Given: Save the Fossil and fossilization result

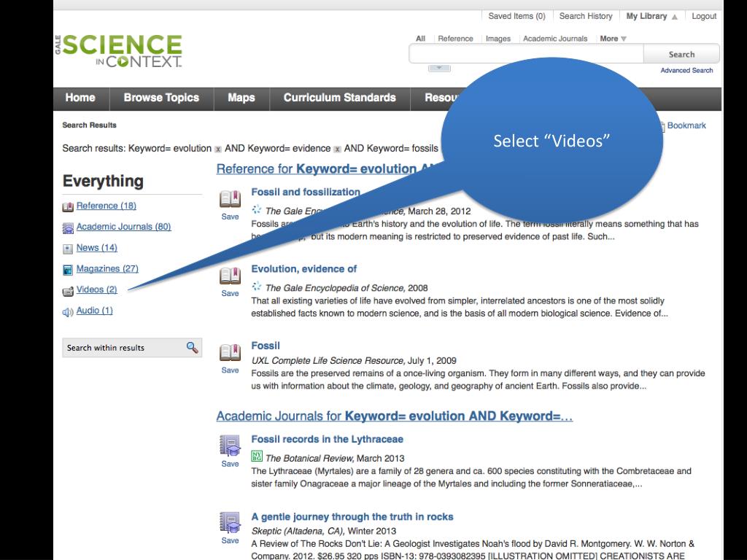Looking at the screenshot, I should tap(230, 217).
